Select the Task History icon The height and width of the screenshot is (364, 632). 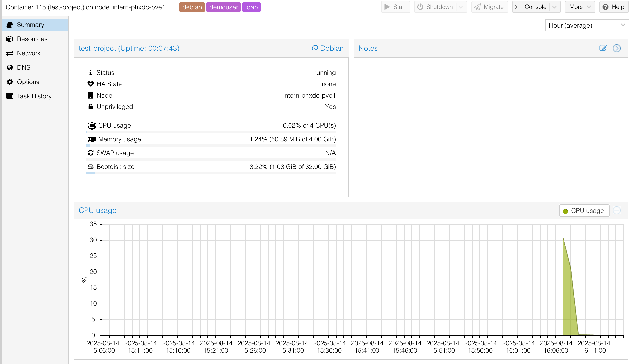10,96
